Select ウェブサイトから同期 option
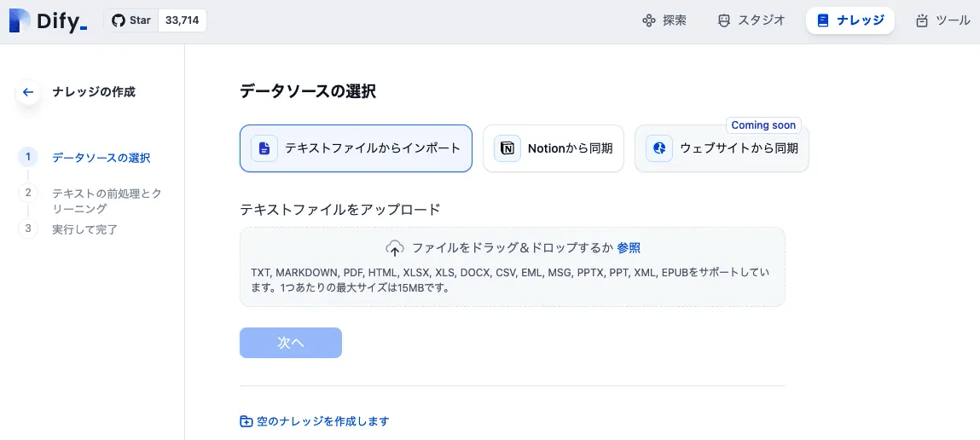Image resolution: width=980 pixels, height=440 pixels. click(x=722, y=148)
